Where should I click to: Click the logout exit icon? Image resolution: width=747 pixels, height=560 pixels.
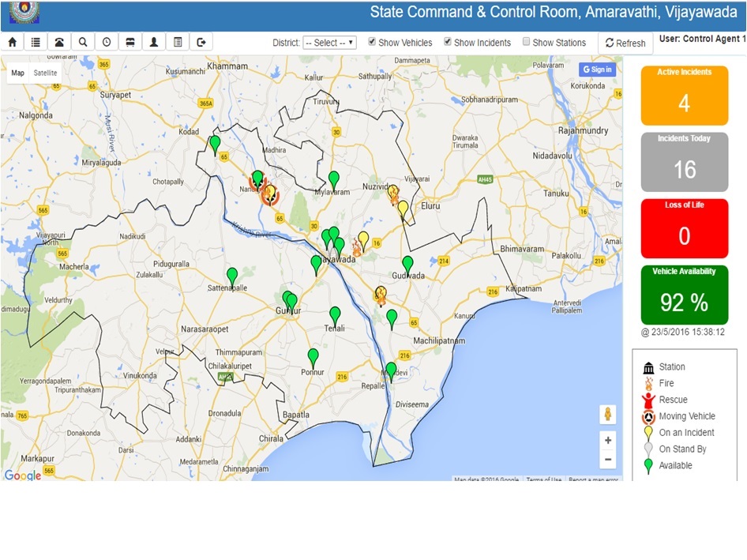[x=201, y=43]
